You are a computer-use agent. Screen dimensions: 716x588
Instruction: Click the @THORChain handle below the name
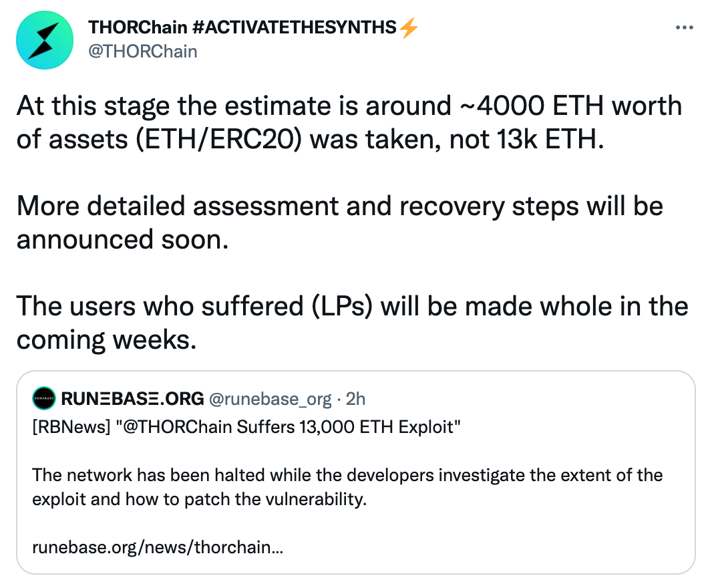pyautogui.click(x=142, y=51)
